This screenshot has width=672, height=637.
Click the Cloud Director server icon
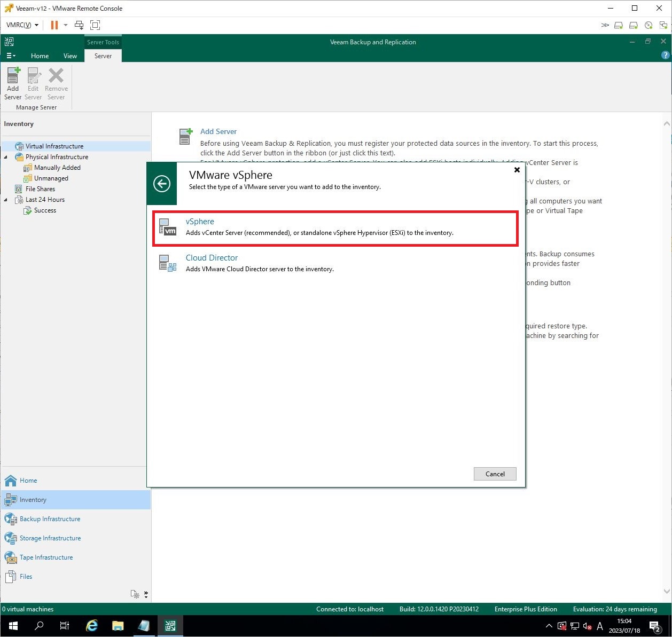coord(168,263)
